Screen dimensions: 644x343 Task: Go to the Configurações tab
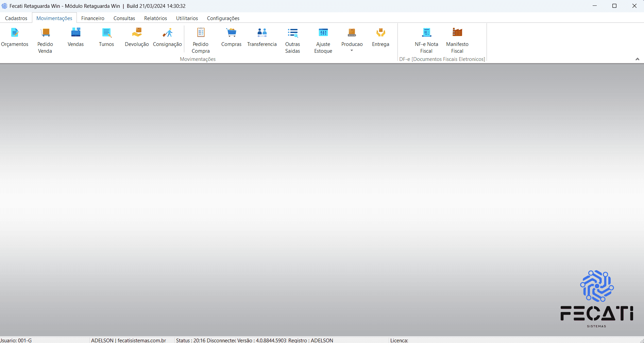coord(223,18)
